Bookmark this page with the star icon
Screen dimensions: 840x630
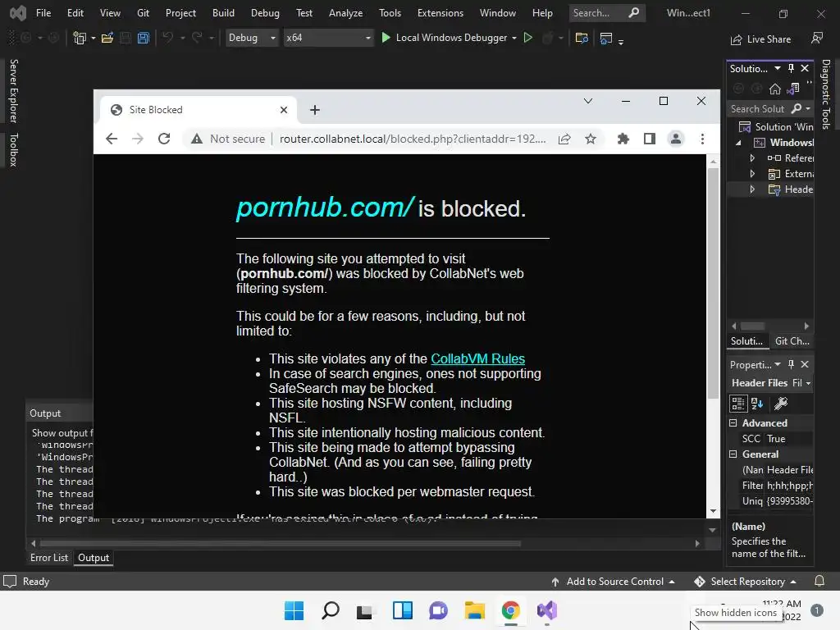pos(591,139)
